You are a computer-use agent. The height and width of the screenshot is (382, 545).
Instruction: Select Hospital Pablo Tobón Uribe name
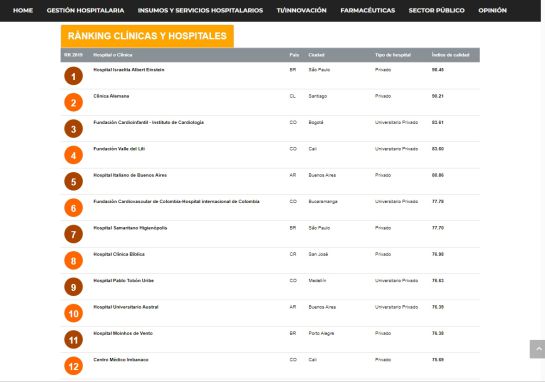click(x=123, y=281)
